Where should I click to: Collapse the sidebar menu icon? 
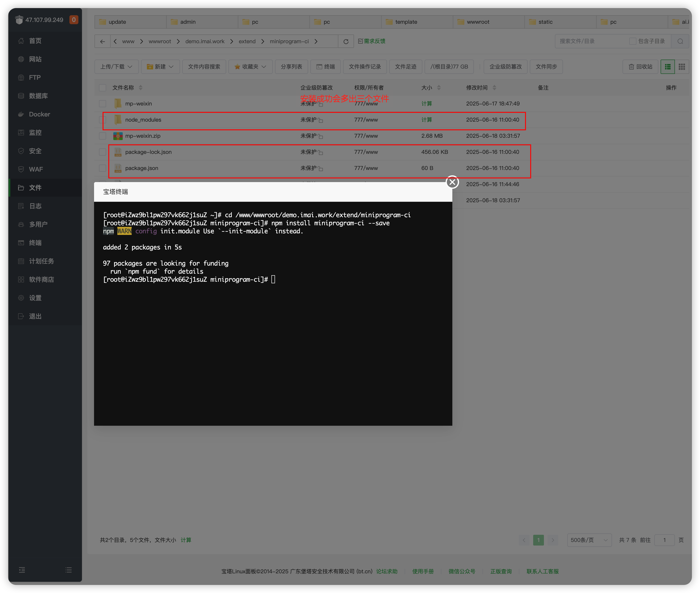[x=22, y=570]
